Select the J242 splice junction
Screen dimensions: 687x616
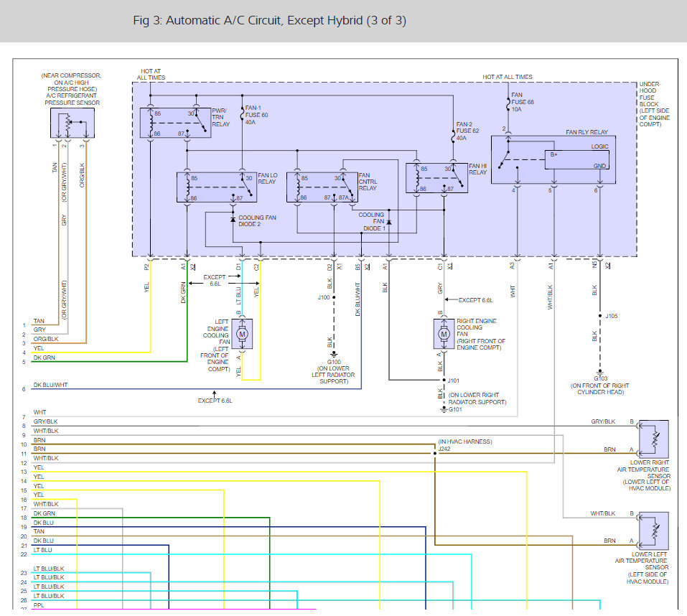[x=435, y=453]
